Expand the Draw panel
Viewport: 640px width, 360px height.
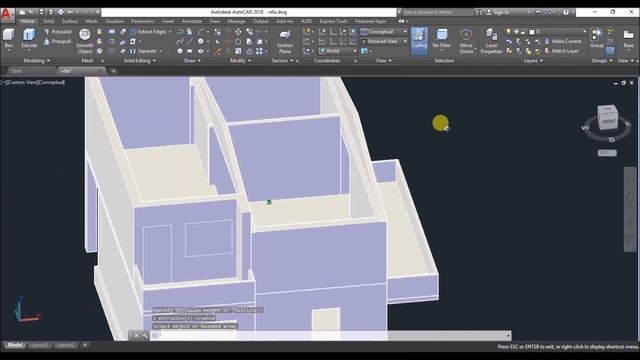(192, 60)
